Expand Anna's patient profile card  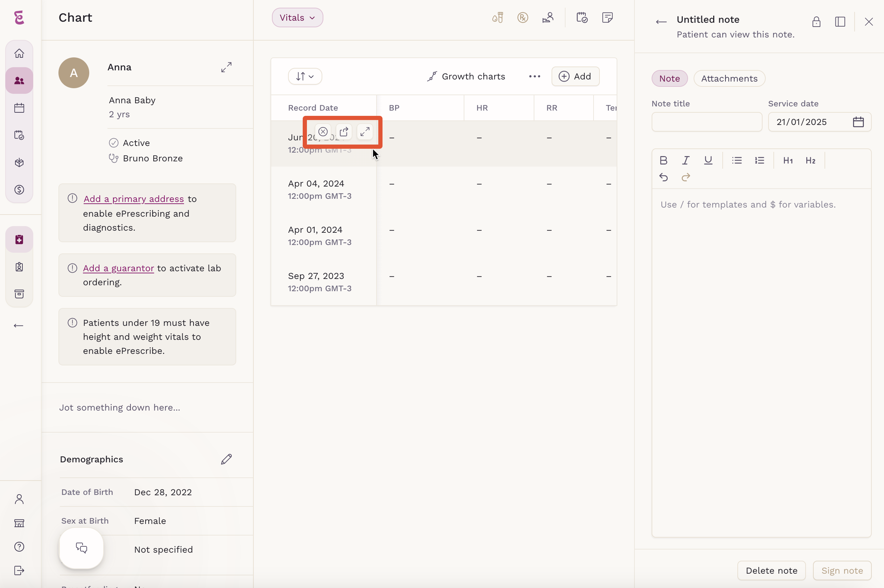coord(226,67)
